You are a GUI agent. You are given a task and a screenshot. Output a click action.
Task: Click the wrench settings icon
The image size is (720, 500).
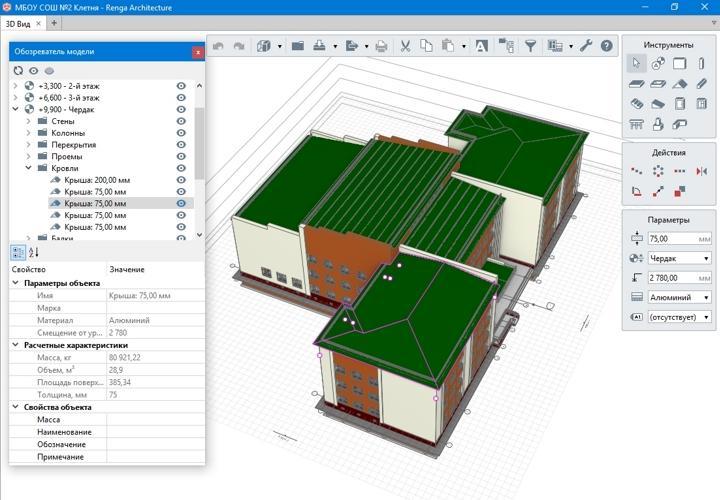point(585,45)
